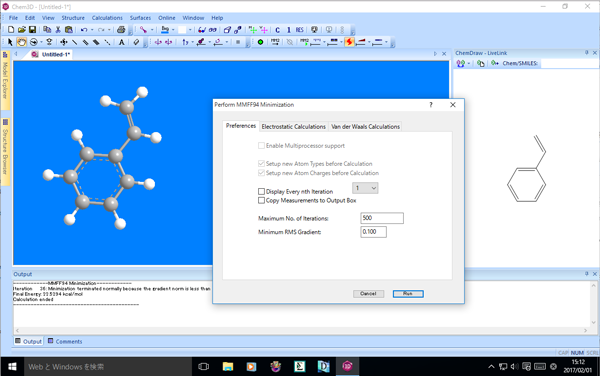This screenshot has width=600, height=376.
Task: Switch to Electrostatic Calculations tab
Action: click(293, 127)
